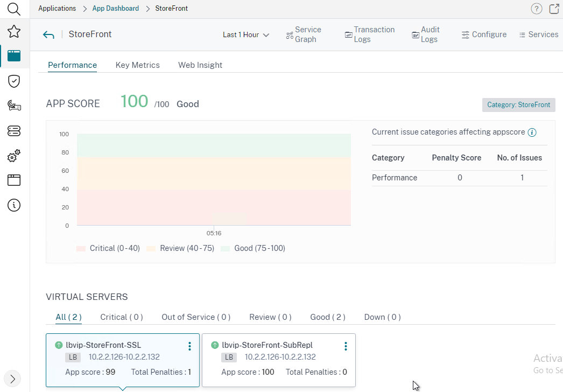The width and height of the screenshot is (563, 392).
Task: Select the lbvip-StoreFront-SSL server card
Action: [x=122, y=360]
